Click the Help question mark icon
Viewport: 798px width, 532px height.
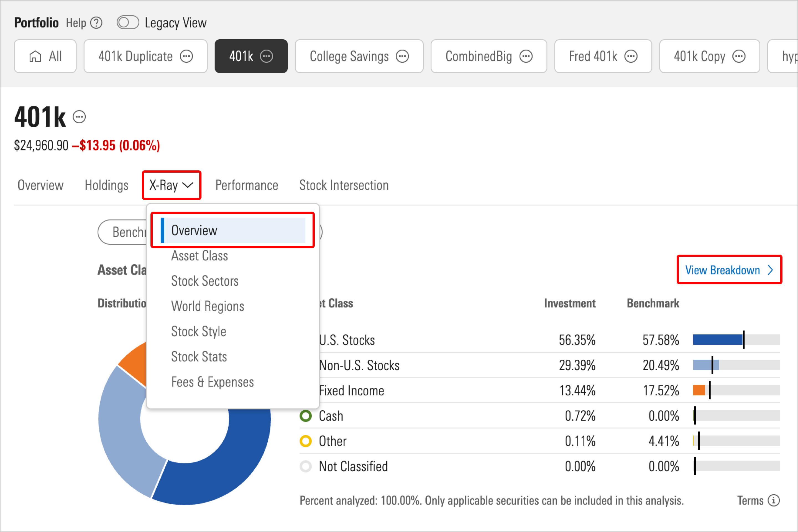pyautogui.click(x=96, y=23)
